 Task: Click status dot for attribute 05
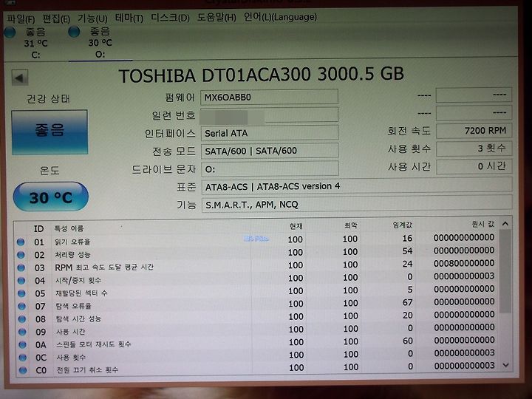click(21, 293)
